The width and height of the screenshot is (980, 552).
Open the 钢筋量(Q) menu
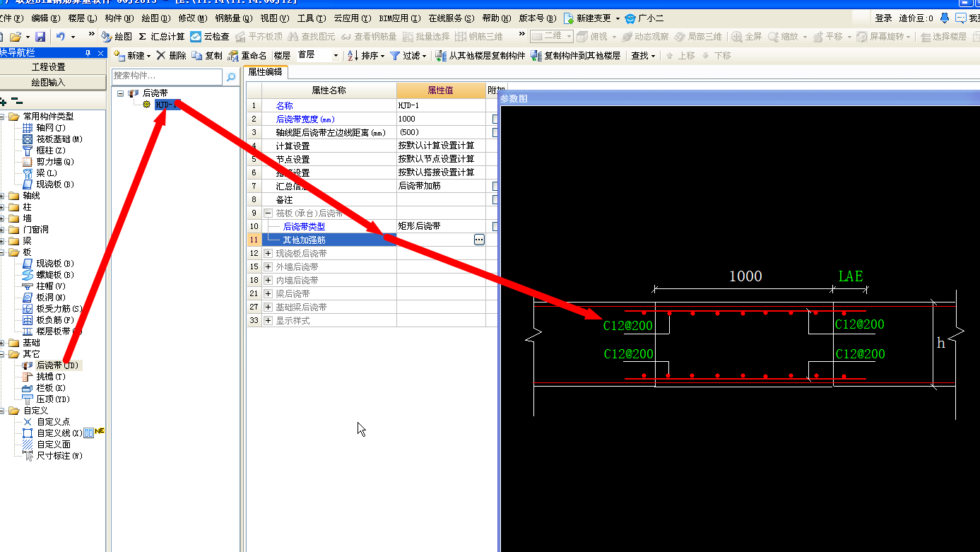coord(234,18)
